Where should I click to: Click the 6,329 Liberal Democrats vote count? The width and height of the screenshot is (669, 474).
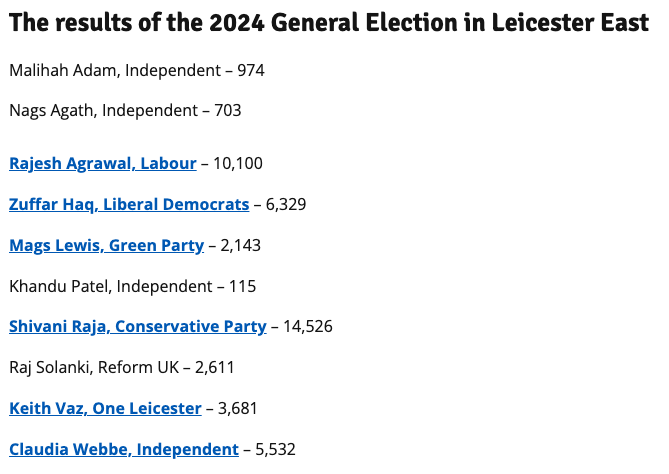286,204
